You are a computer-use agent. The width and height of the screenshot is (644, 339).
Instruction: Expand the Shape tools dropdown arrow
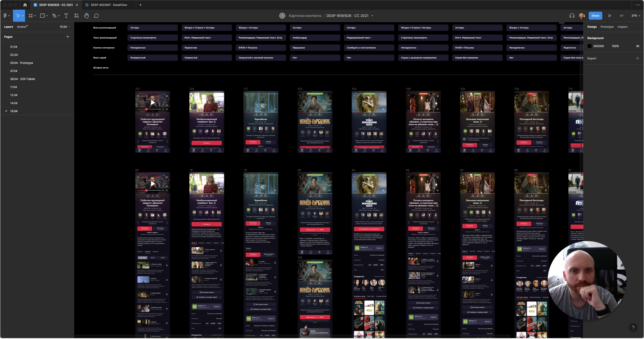(x=47, y=16)
